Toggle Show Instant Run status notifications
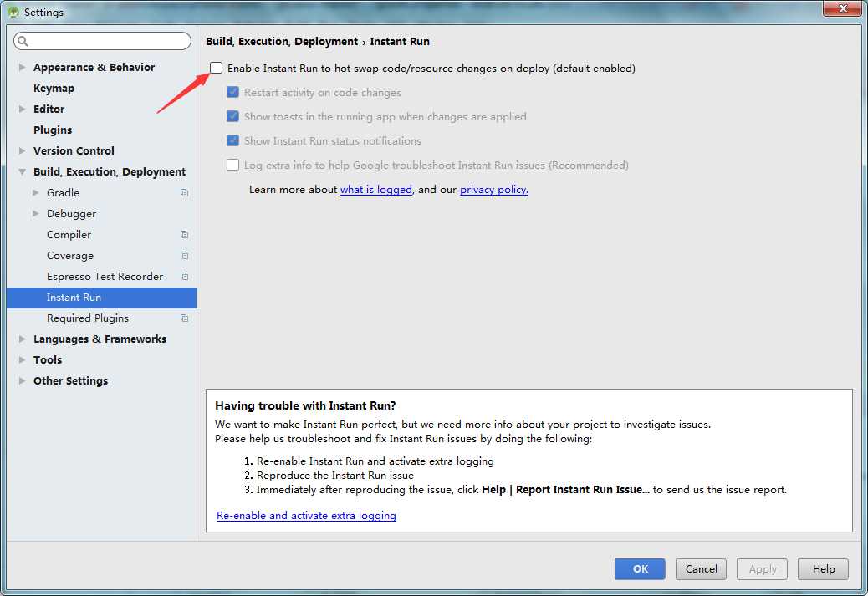Image resolution: width=868 pixels, height=596 pixels. click(233, 140)
